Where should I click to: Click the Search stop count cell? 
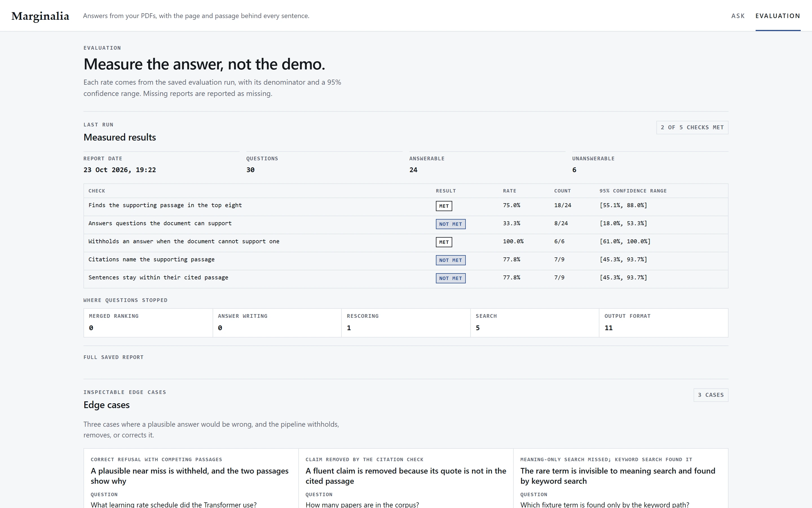click(x=535, y=323)
